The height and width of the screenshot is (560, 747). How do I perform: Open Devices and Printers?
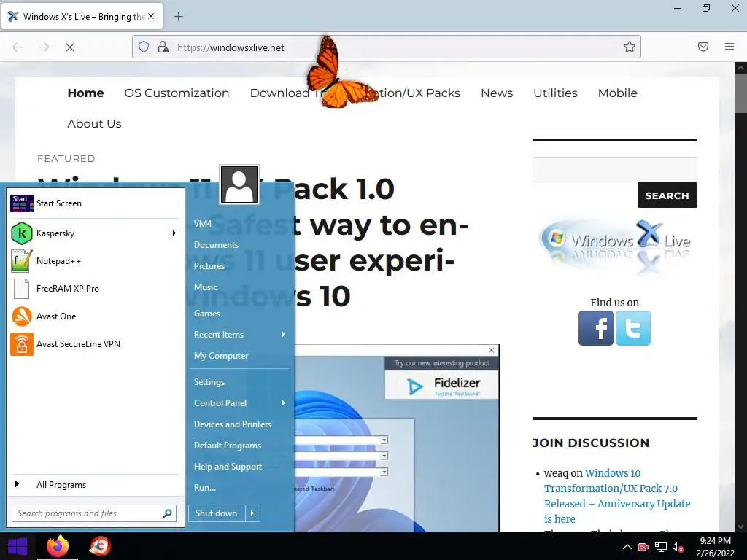pyautogui.click(x=233, y=424)
